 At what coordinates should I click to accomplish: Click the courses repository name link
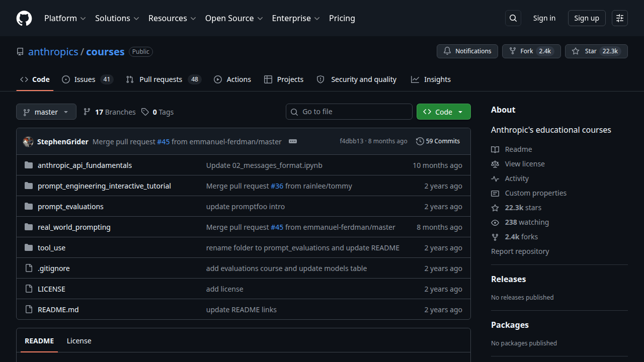point(105,52)
